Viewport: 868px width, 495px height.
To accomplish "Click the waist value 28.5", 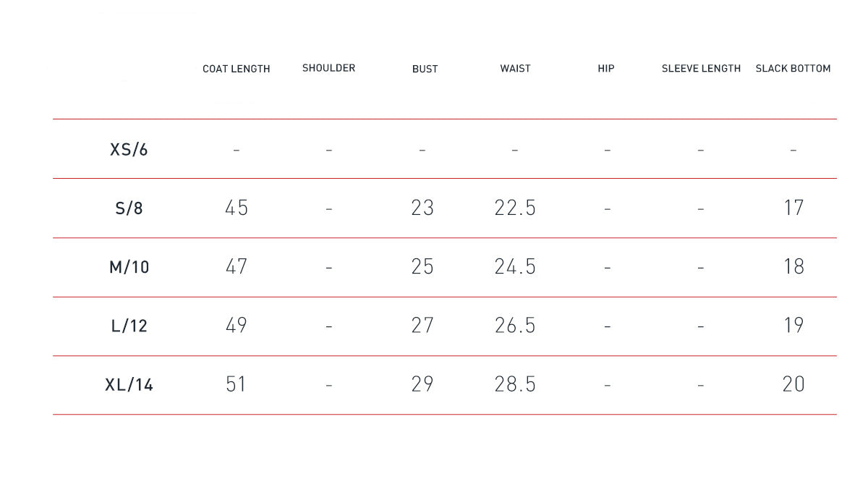I will pos(515,384).
